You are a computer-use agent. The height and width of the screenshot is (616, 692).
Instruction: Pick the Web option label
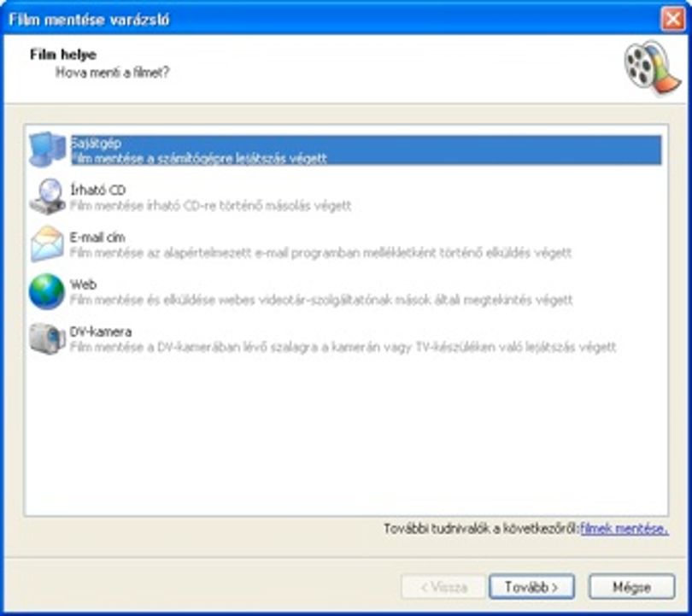83,285
